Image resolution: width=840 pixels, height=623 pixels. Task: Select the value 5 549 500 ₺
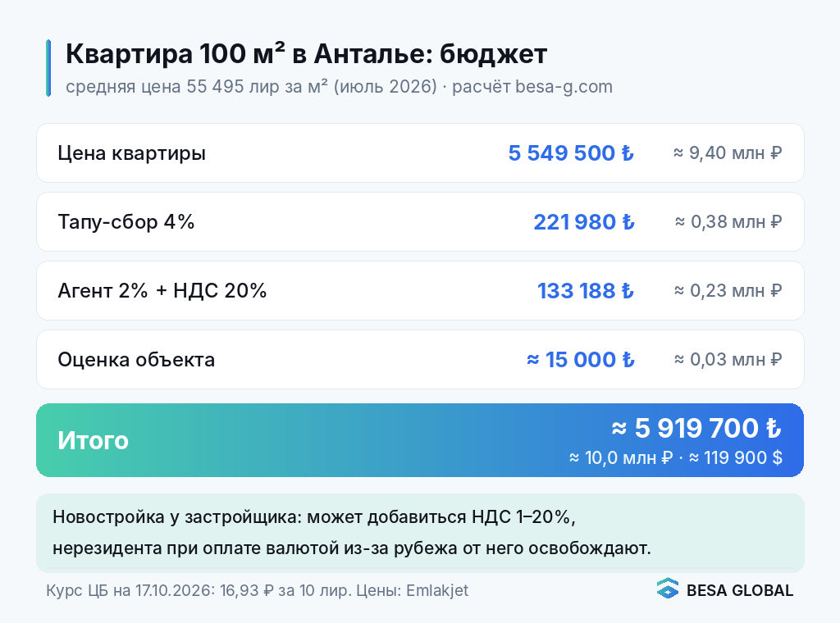[571, 153]
